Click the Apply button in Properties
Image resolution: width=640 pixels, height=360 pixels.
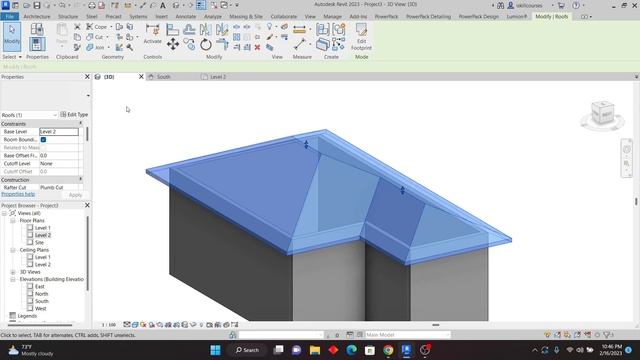75,195
